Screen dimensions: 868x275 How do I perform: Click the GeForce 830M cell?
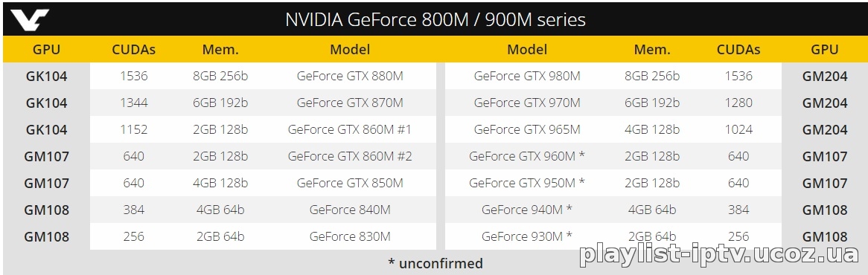350,236
